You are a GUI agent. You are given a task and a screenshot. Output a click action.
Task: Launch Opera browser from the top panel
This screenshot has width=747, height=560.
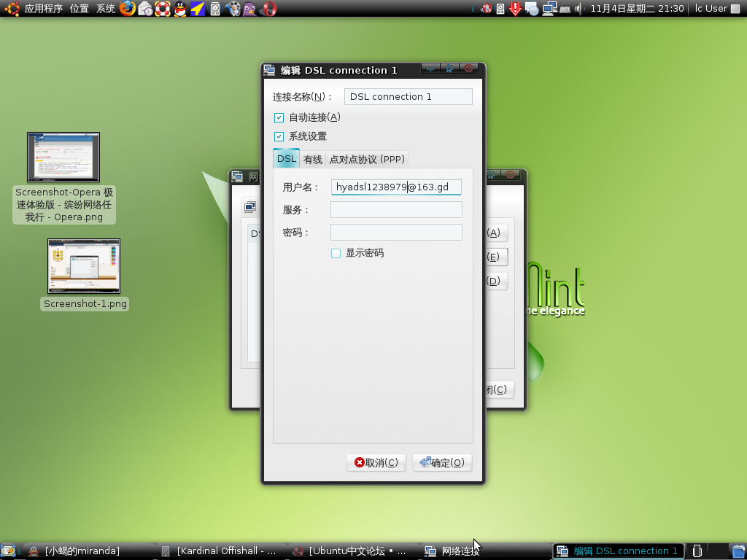point(268,9)
